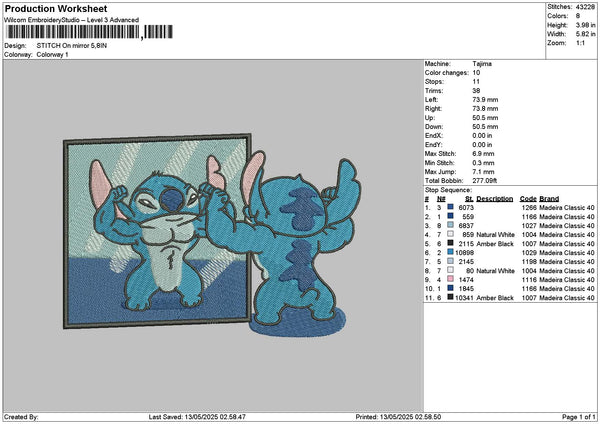The width and height of the screenshot is (600, 424).
Task: Click the 'Stop Sequence:' heading
Action: [x=448, y=190]
